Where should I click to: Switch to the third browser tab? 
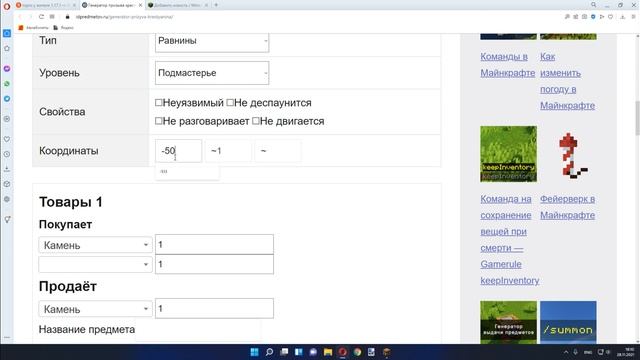pos(178,5)
